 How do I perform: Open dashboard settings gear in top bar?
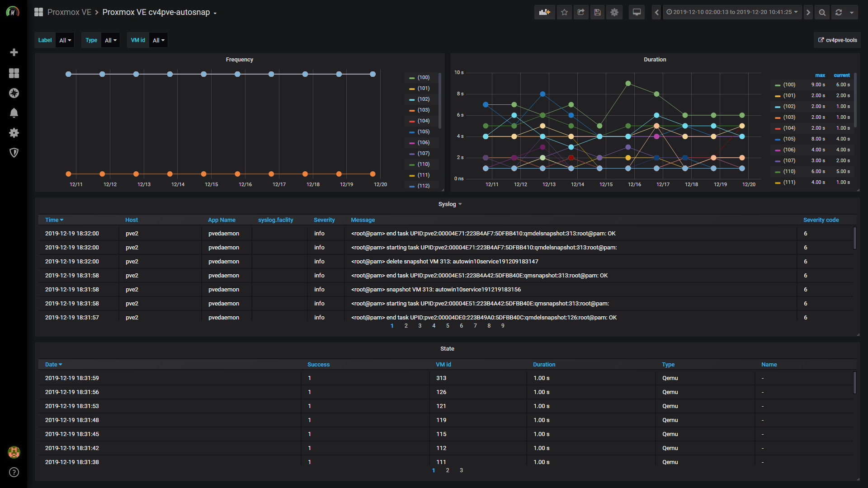(x=614, y=12)
